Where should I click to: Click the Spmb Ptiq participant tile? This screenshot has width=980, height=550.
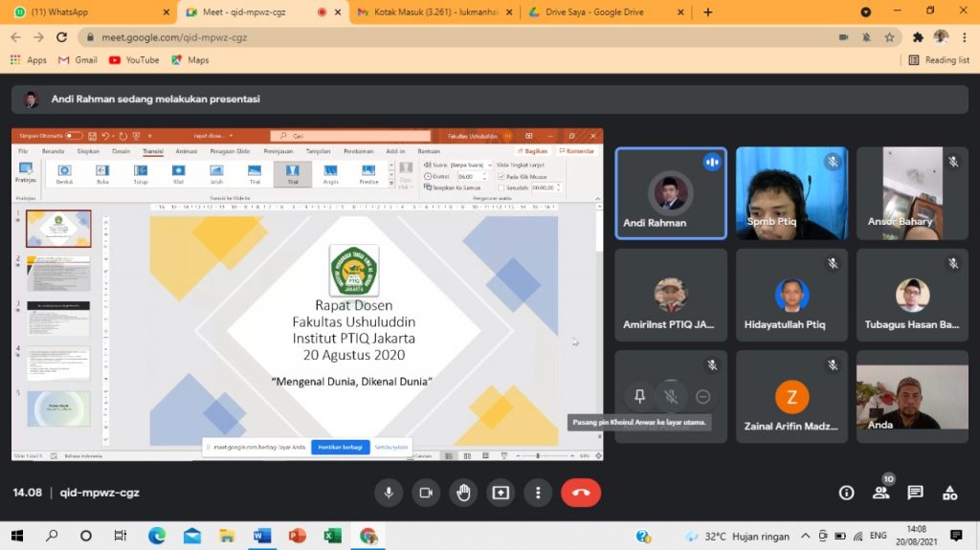click(x=791, y=193)
